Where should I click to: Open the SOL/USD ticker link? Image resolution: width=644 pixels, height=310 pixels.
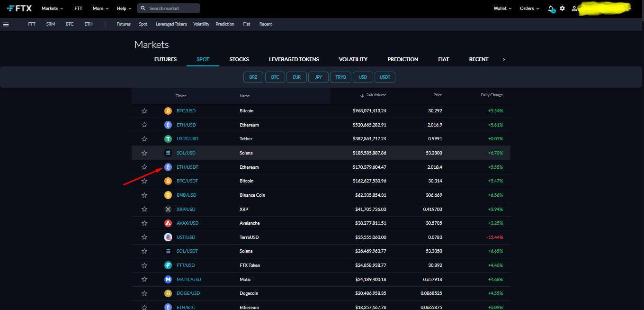click(186, 153)
